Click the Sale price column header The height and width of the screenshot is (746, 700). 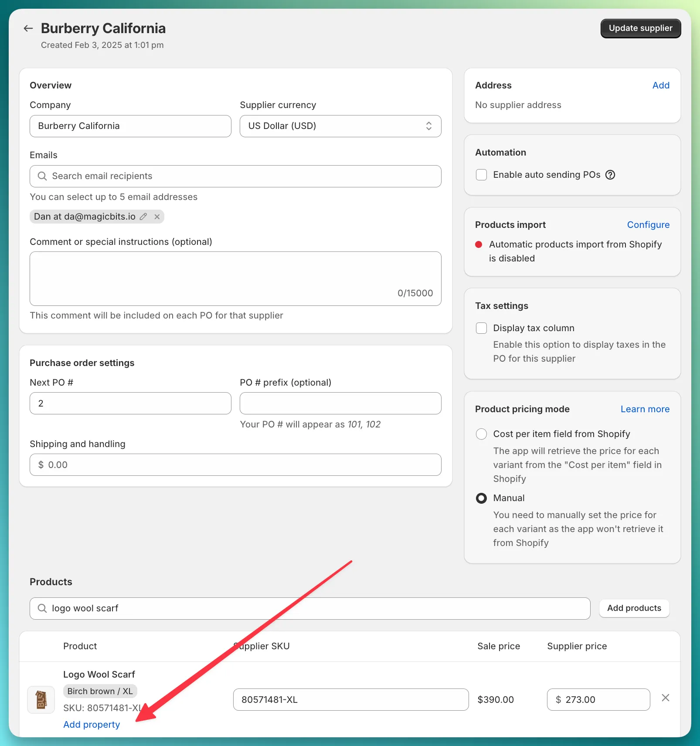(499, 646)
